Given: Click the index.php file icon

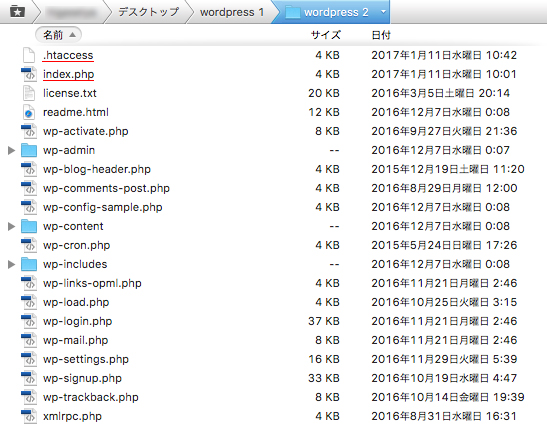Looking at the screenshot, I should 29,74.
